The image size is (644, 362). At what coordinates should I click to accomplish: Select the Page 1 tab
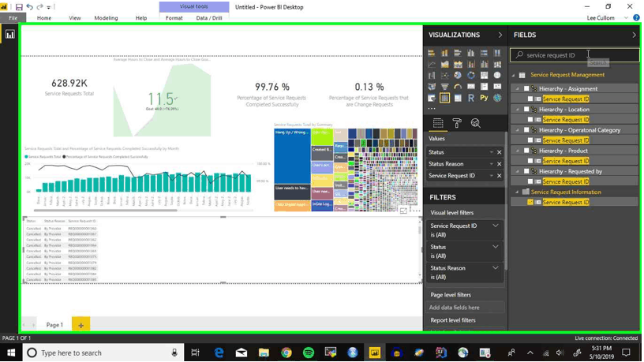click(54, 325)
